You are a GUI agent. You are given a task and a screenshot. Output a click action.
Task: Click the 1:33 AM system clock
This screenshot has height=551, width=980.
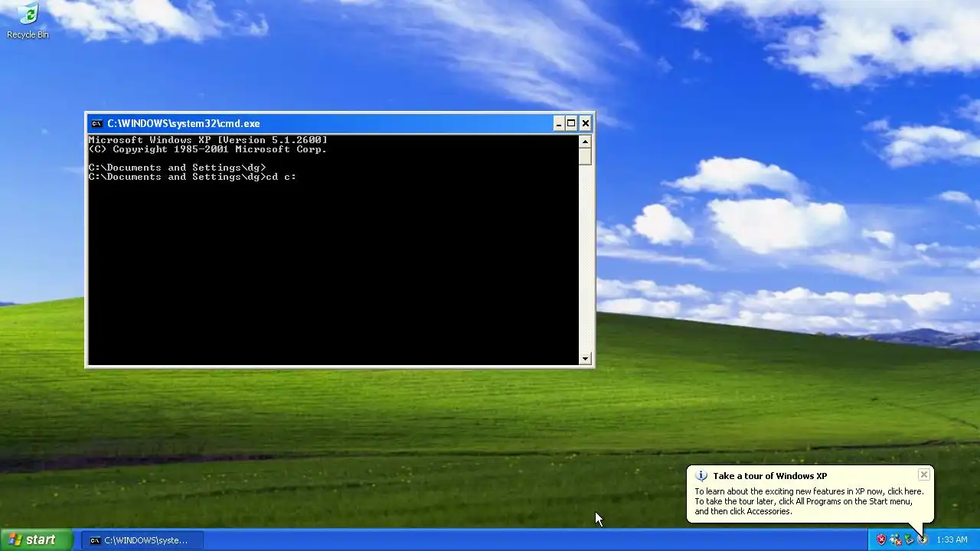tap(952, 540)
